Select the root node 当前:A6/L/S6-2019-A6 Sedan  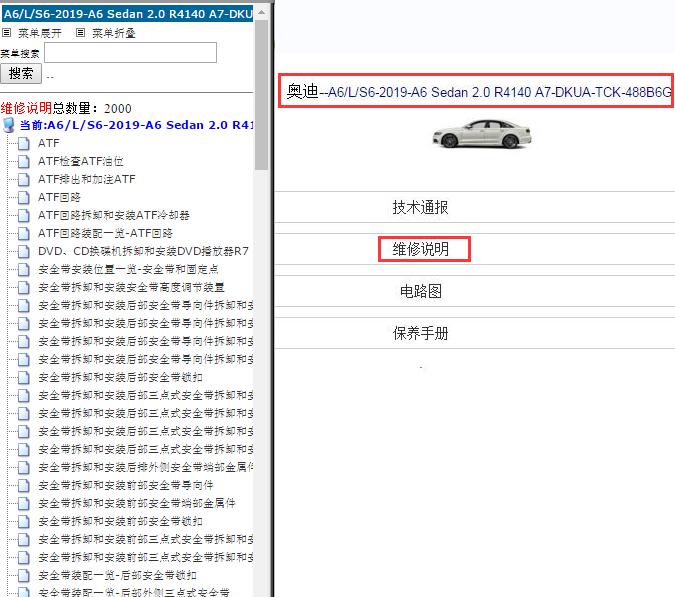coord(136,125)
